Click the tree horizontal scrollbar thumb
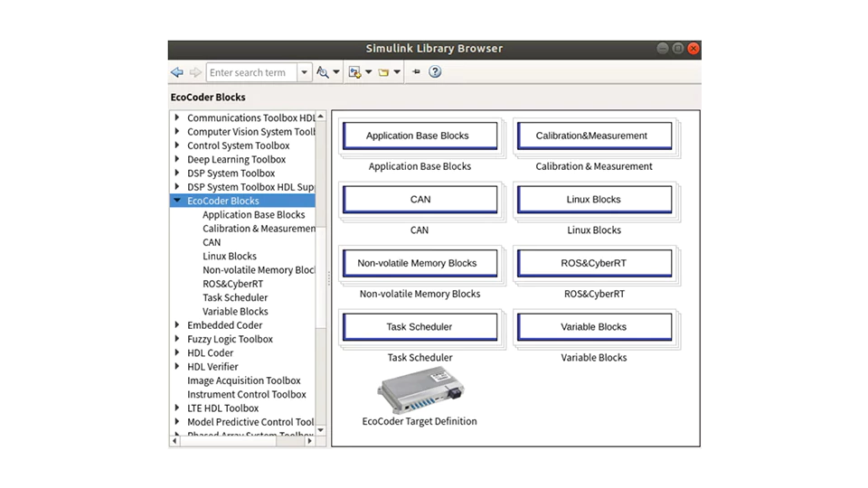This screenshot has width=868, height=488. click(228, 441)
